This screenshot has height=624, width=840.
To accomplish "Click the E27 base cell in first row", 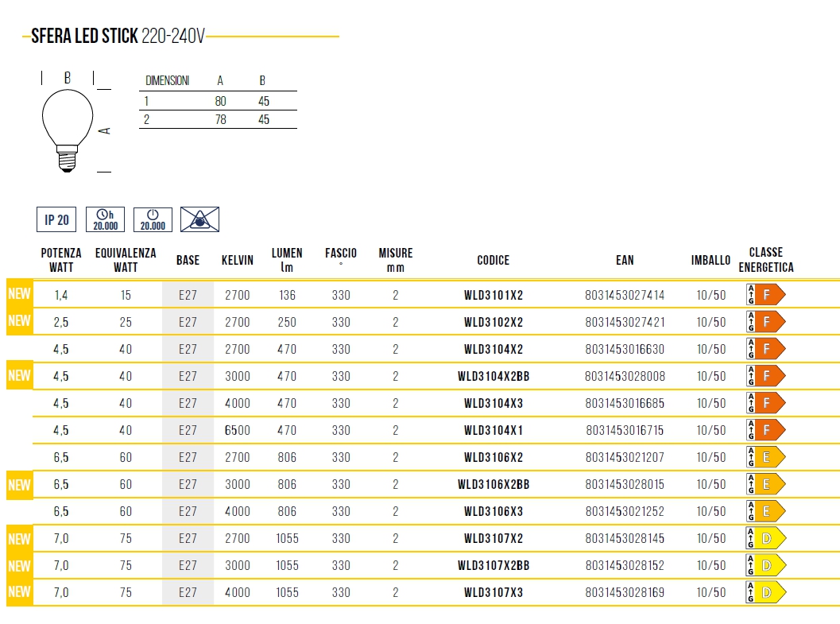I will click(188, 295).
